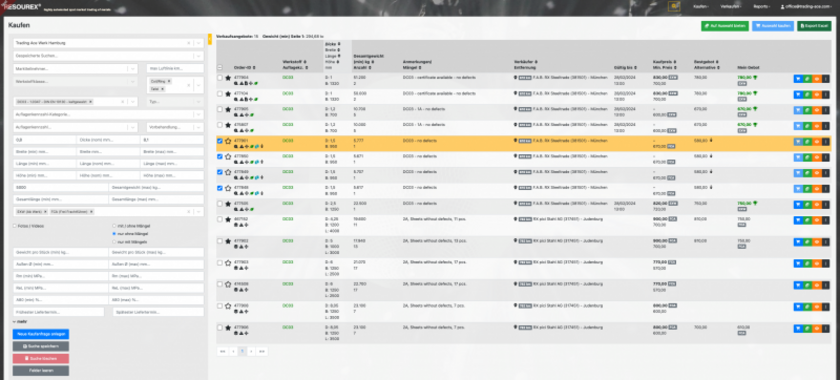Open the office@trading-ace.com account menu
This screenshot has height=380, width=840.
point(806,6)
